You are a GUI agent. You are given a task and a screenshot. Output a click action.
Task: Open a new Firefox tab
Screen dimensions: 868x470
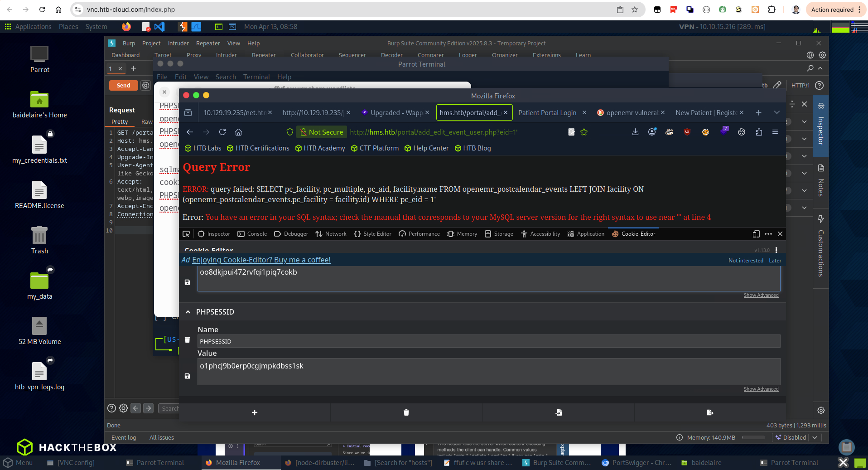(759, 113)
